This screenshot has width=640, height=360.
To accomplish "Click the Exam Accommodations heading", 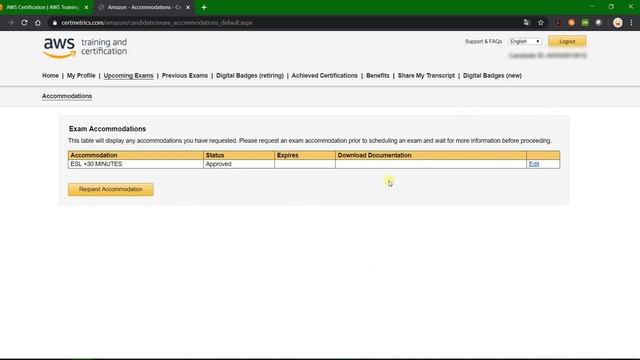I will click(x=107, y=129).
